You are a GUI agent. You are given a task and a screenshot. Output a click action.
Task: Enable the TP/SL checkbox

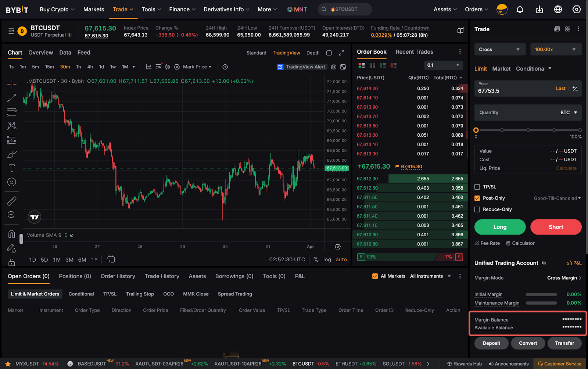click(477, 187)
